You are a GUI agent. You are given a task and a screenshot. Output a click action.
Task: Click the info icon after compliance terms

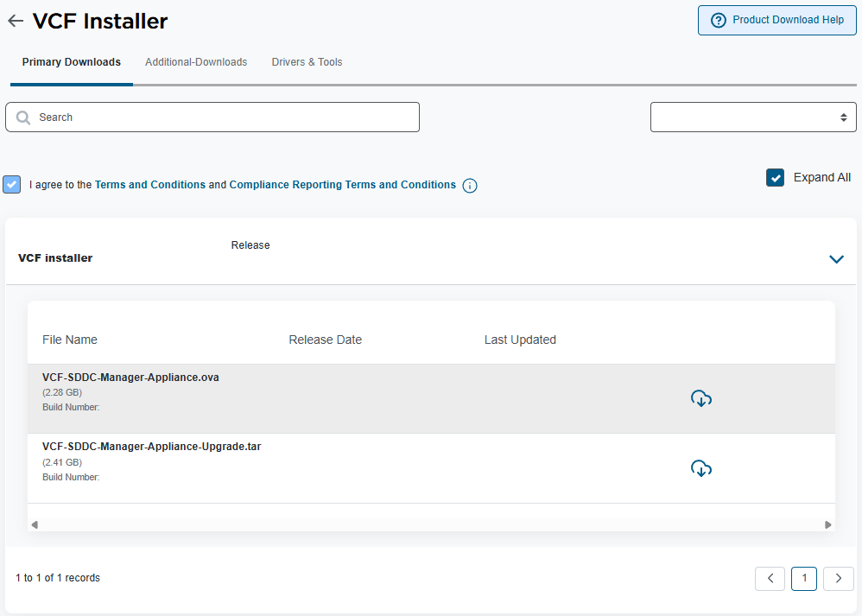[470, 186]
